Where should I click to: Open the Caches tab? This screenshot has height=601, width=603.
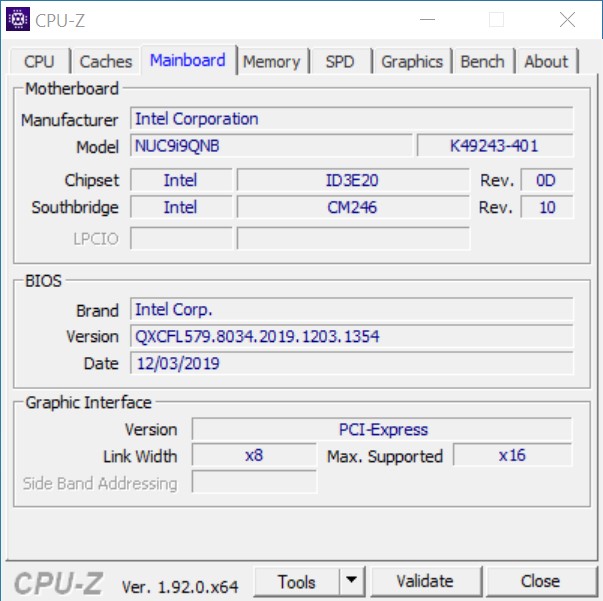coord(106,61)
